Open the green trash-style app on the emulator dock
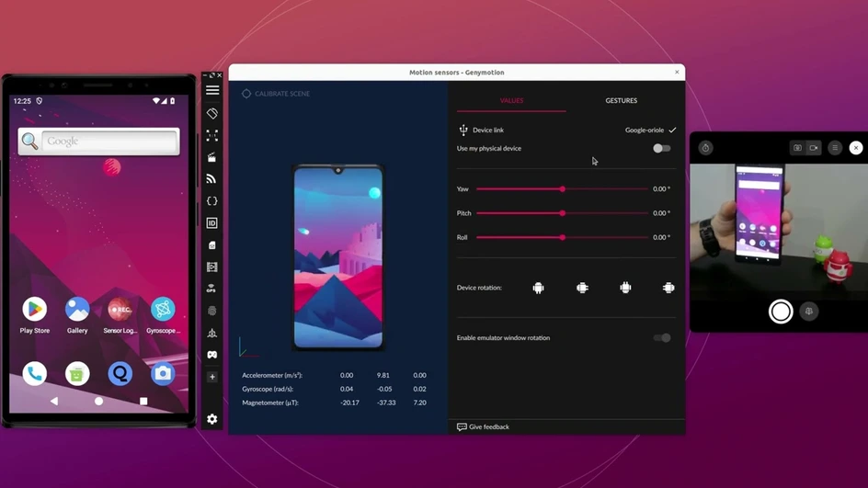Image resolution: width=868 pixels, height=488 pixels. (77, 374)
